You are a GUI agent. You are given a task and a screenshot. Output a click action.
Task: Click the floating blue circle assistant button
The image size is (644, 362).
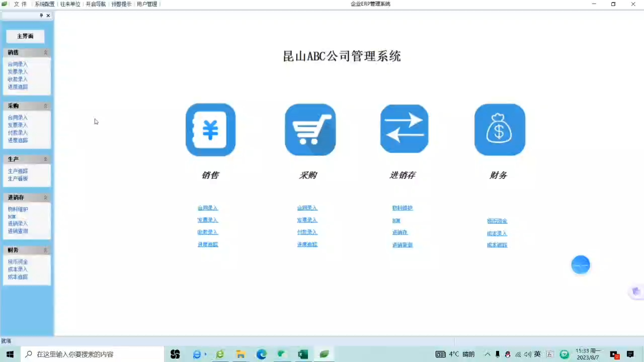581,264
